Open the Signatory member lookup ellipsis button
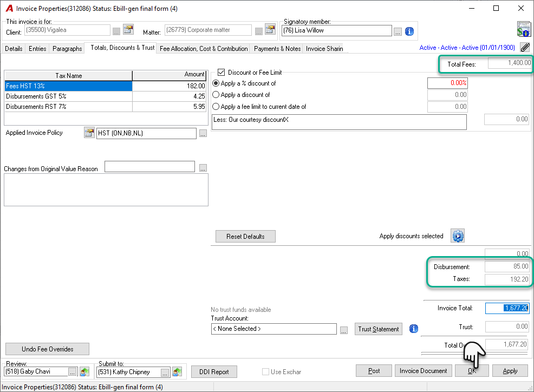 tap(398, 31)
